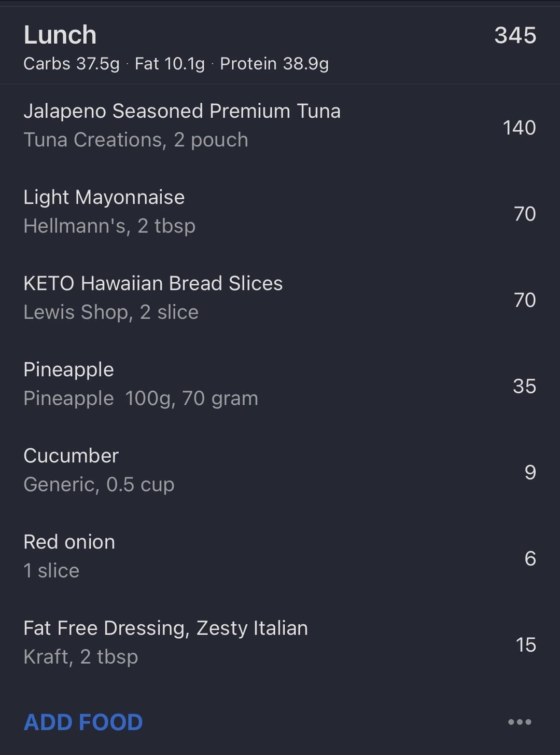
Task: Open the Lunch meal header
Action: tap(280, 46)
